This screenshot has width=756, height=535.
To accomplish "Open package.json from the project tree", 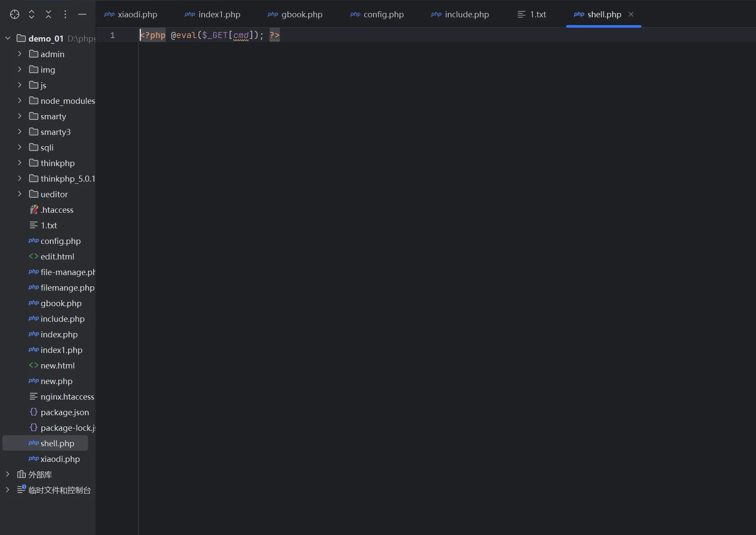I will (64, 412).
